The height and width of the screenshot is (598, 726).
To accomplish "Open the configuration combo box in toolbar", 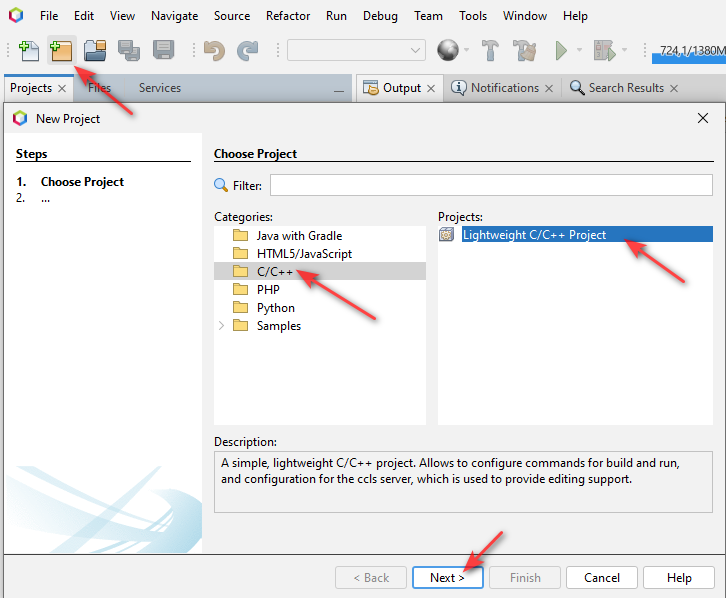I will click(x=357, y=50).
